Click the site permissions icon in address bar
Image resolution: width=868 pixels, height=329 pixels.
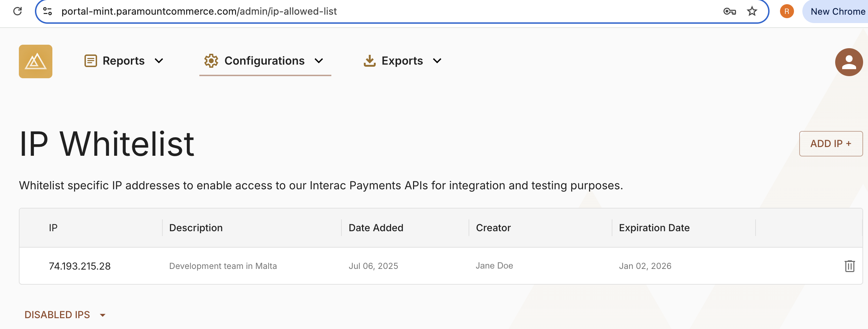coord(47,11)
